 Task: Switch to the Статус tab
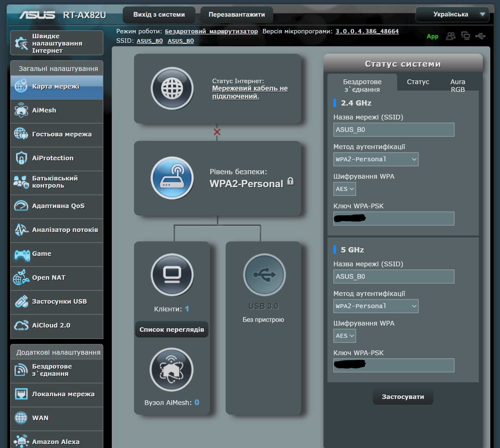(418, 82)
